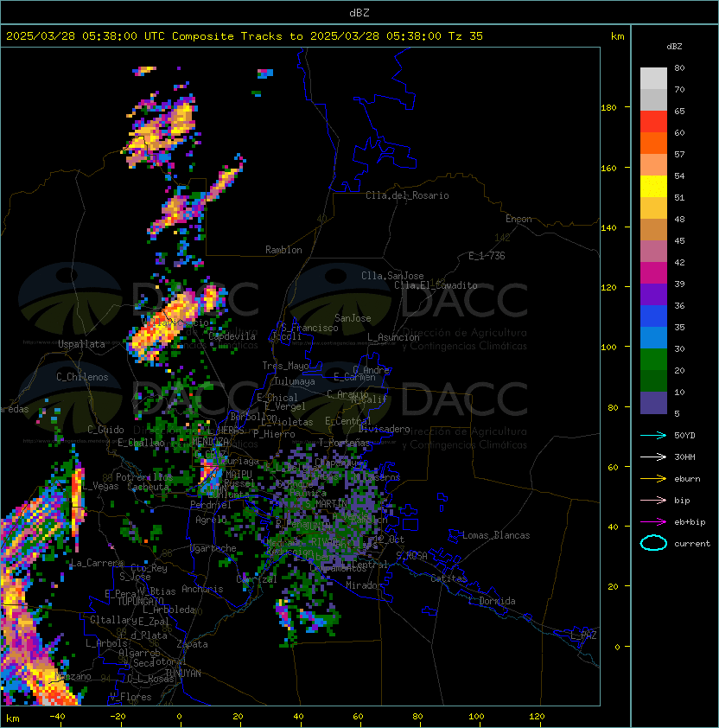Click the cyan 'current' ellipse legend icon
The height and width of the screenshot is (728, 719).
653,543
